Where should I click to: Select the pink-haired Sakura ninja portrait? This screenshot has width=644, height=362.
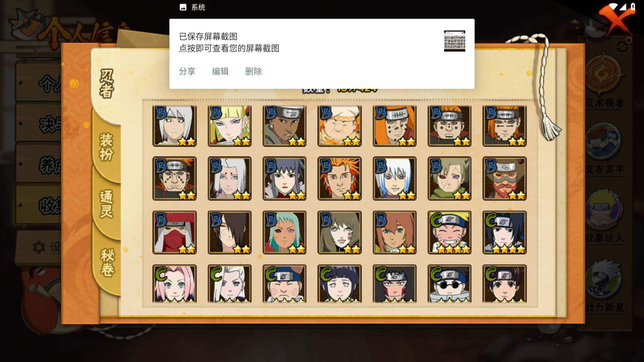(174, 284)
